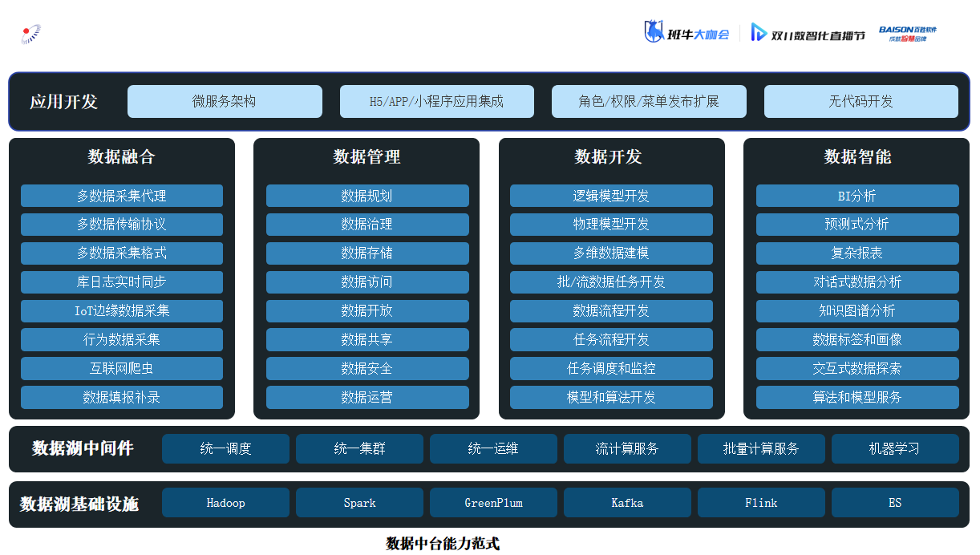Click the Spark box
Screen dimensions: 980x555
[359, 503]
